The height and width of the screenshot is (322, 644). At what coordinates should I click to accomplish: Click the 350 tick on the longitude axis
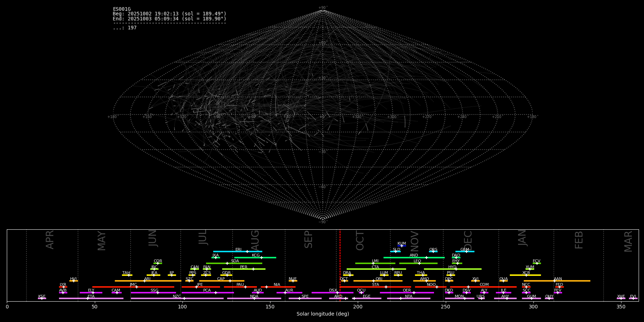(x=621, y=307)
